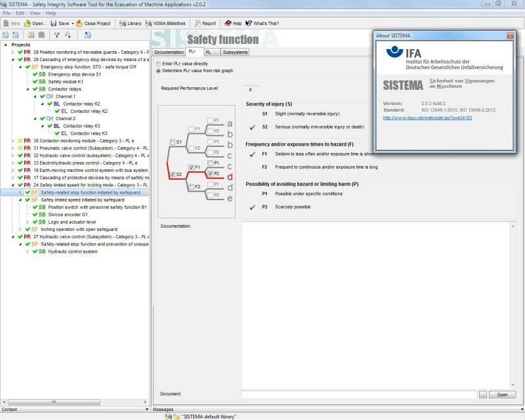Click the Documentation box scroll-down arrow

(513, 385)
